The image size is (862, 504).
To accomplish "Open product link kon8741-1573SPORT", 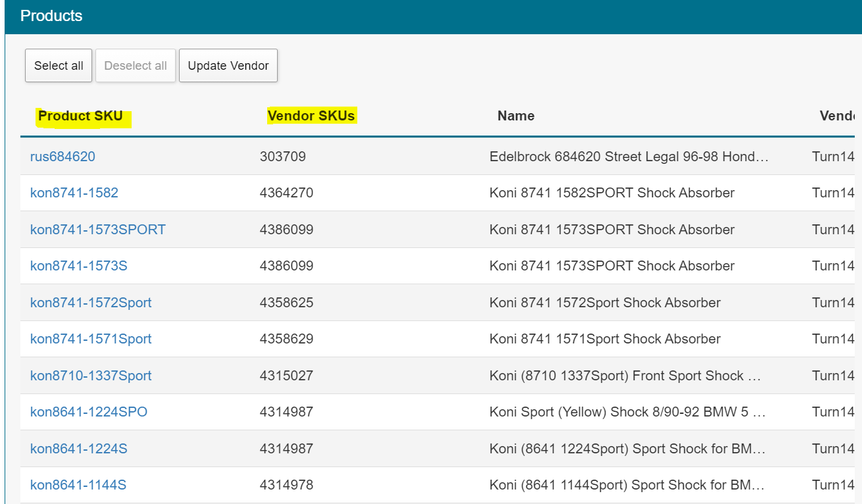I will (x=98, y=230).
